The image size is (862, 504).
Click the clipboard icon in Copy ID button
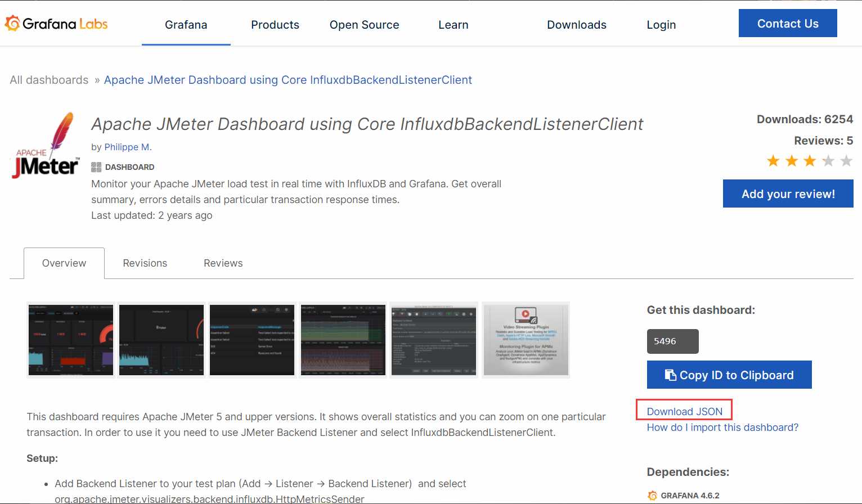(671, 375)
